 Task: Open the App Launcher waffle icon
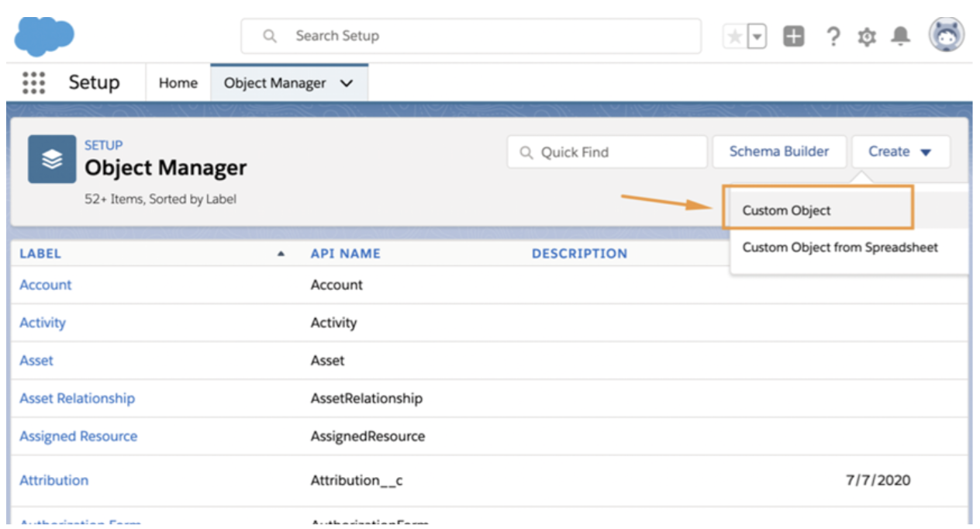tap(34, 82)
